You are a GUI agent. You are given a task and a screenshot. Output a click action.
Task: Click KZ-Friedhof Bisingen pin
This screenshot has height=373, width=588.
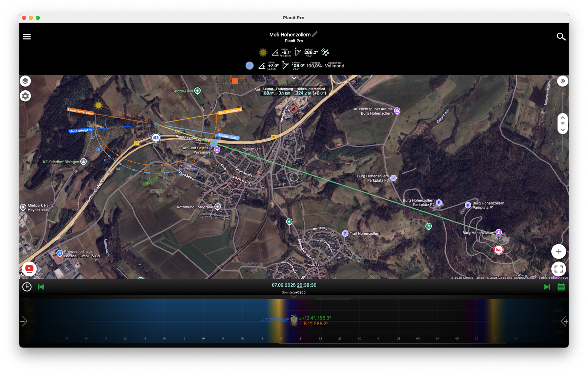[83, 162]
